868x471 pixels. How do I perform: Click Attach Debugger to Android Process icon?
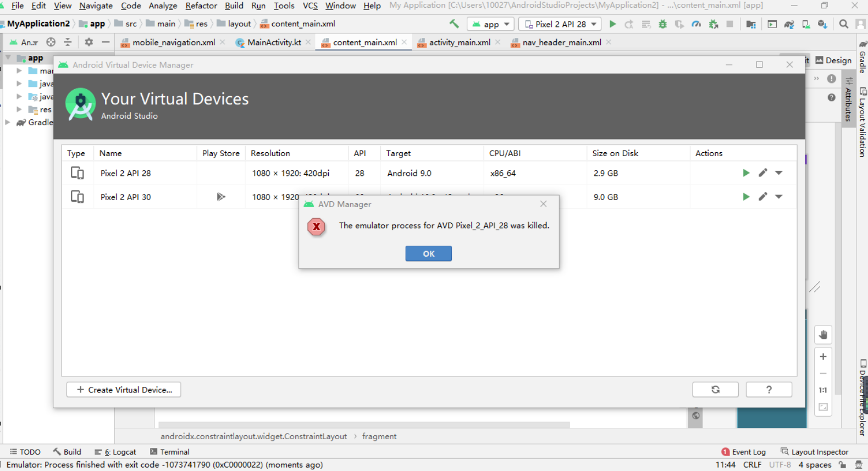714,24
